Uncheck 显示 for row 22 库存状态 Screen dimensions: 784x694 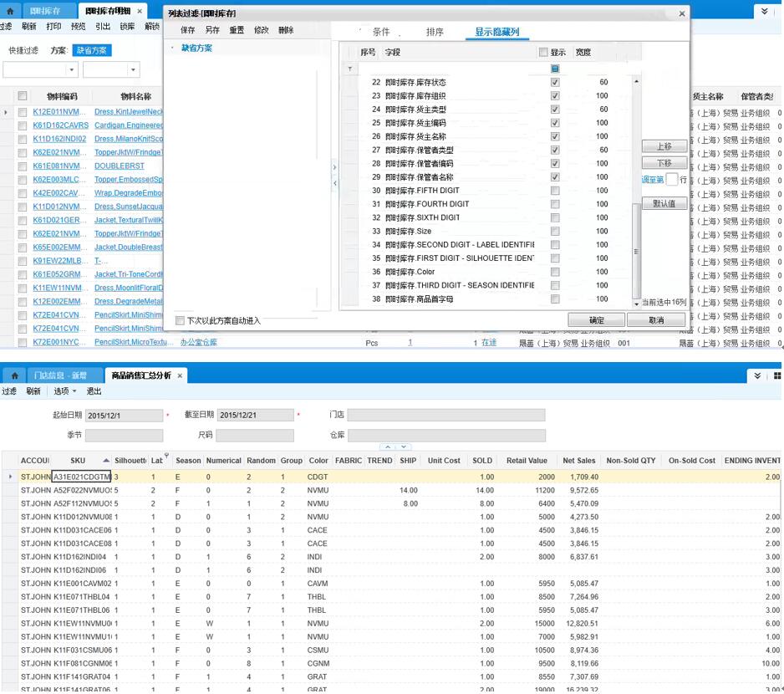tap(555, 82)
